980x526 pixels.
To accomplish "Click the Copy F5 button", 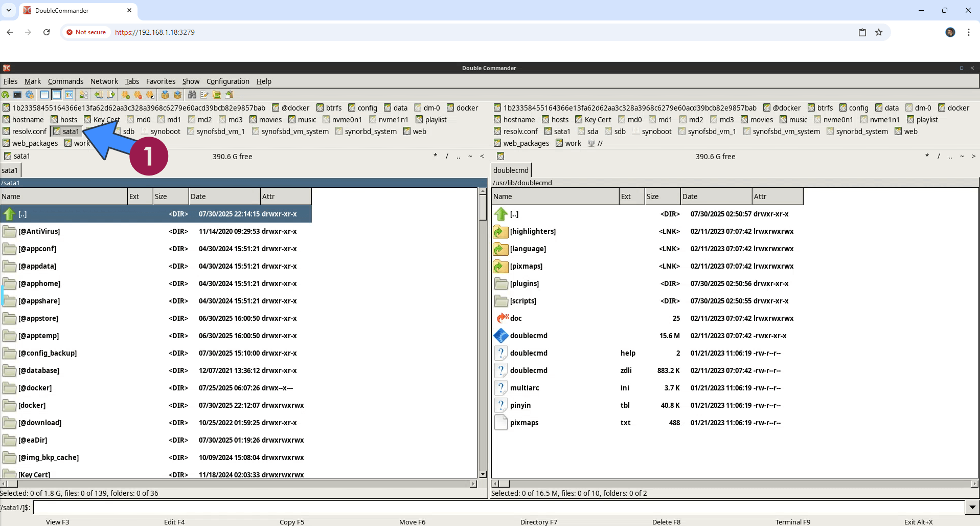I will [292, 522].
